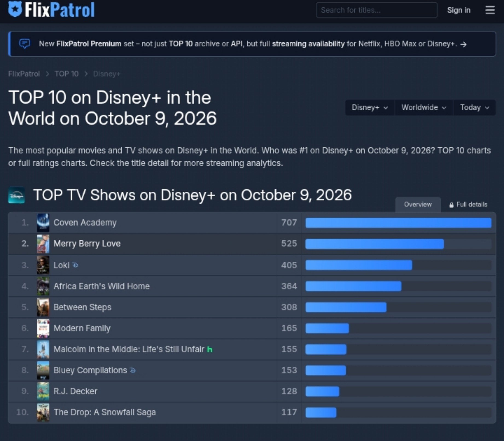Open the Between Steps title link
This screenshot has height=441, width=504.
[82, 307]
